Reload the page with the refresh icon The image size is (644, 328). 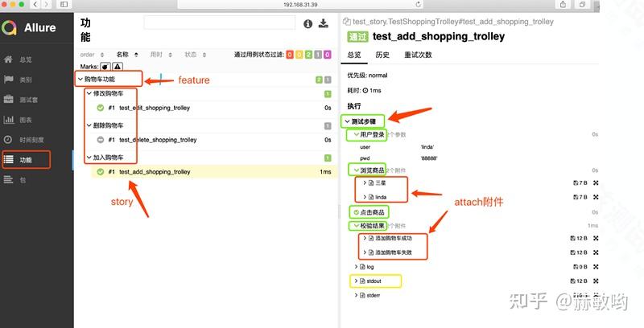[x=419, y=4]
